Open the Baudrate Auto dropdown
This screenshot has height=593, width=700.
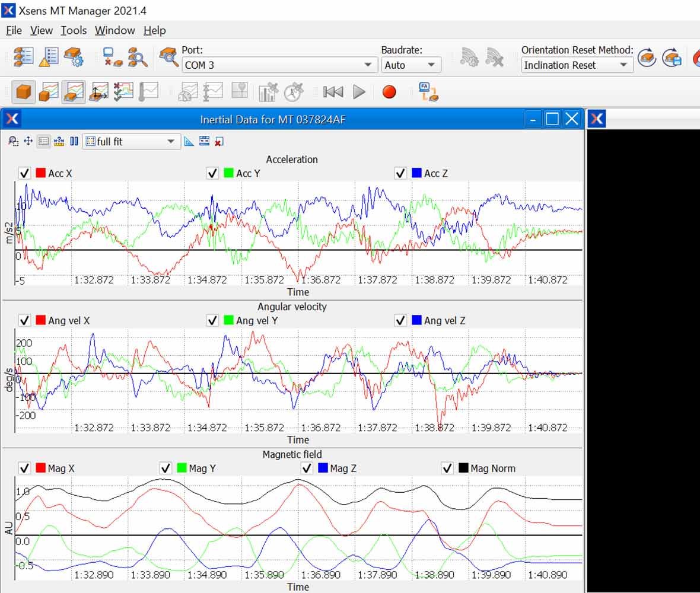[411, 65]
